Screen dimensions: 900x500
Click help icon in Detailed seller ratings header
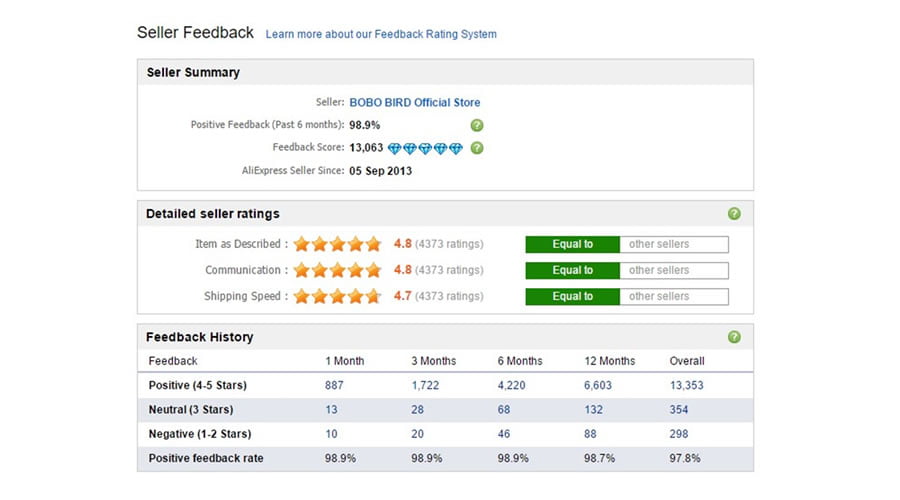(734, 214)
